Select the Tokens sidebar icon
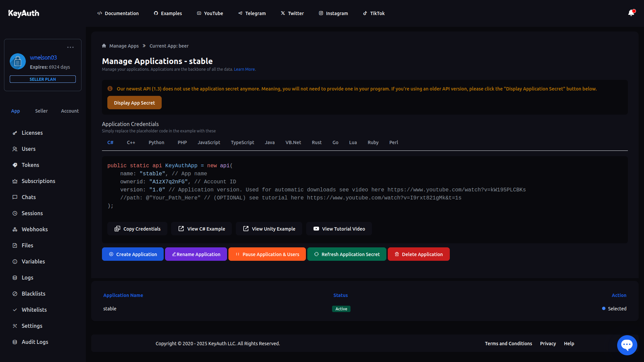The width and height of the screenshot is (644, 362). pos(15,165)
